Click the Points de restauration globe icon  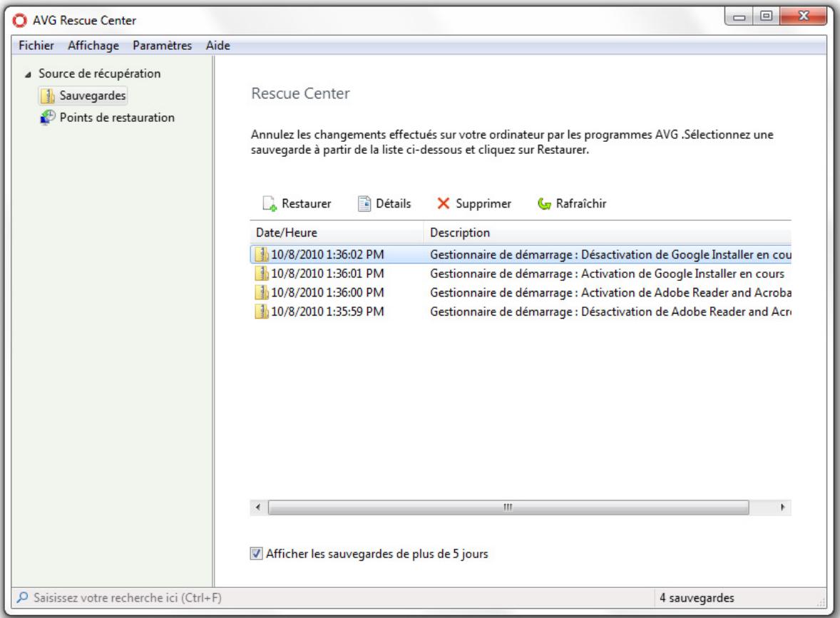48,118
